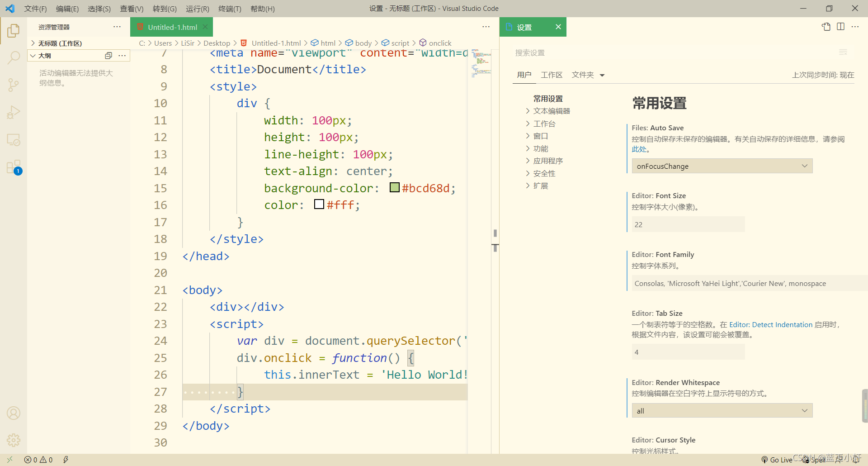Switch to the 用户 settings tab
The width and height of the screenshot is (868, 466).
pyautogui.click(x=524, y=75)
